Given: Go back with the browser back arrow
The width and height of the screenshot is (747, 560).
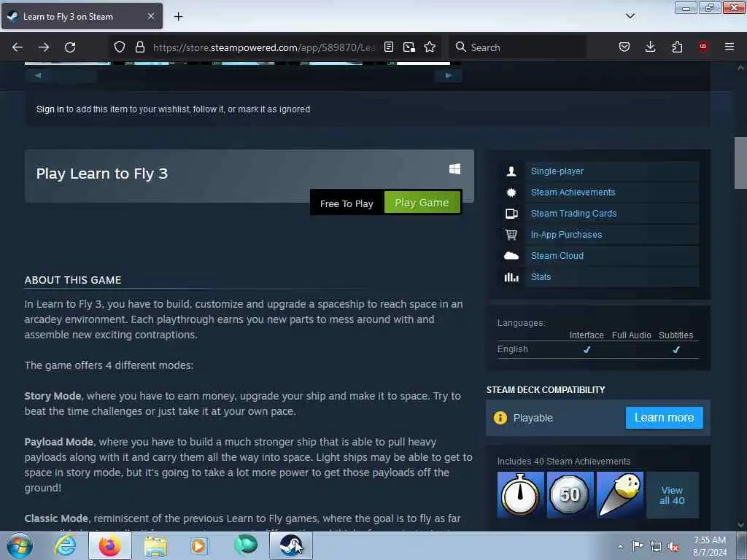Looking at the screenshot, I should pyautogui.click(x=18, y=47).
